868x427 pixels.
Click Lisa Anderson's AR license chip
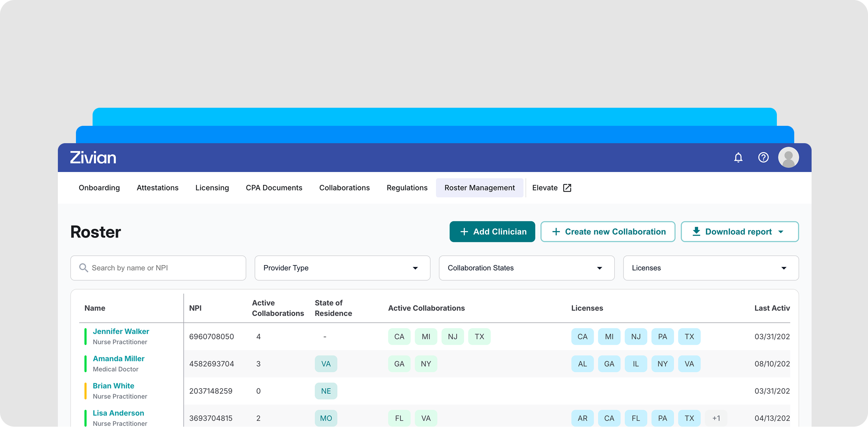point(582,418)
